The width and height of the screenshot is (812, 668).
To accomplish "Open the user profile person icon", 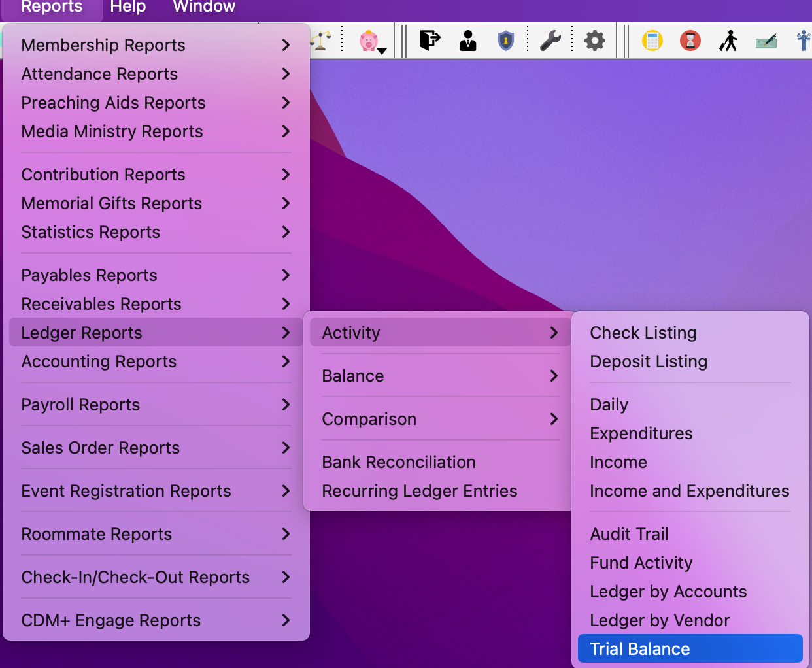I will click(468, 40).
